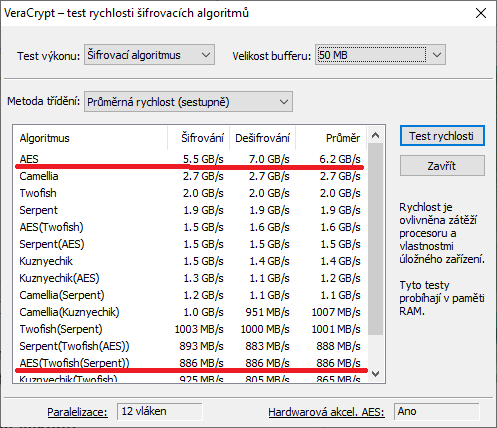This screenshot has height=428, width=497.
Task: Select the Twofish(Serpent) row
Action: 190,329
